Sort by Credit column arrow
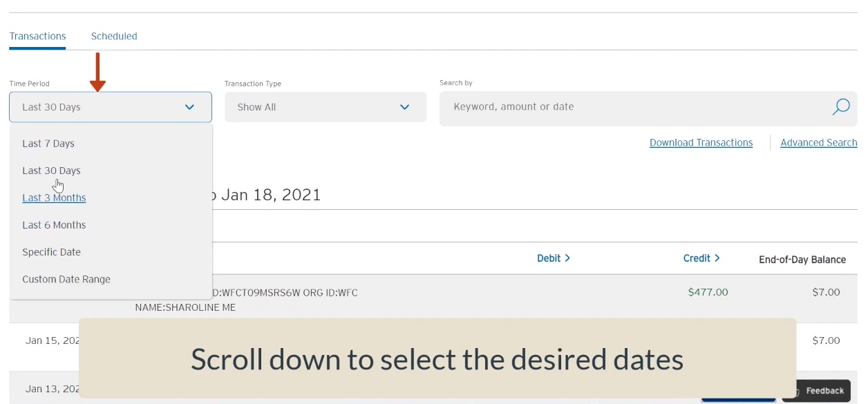Screen dimensions: 868x404 click(x=717, y=258)
